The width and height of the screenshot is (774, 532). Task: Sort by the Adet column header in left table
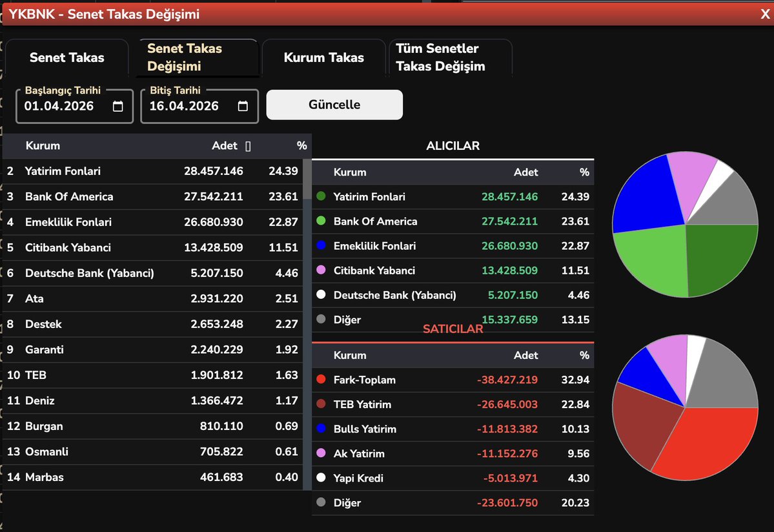225,145
